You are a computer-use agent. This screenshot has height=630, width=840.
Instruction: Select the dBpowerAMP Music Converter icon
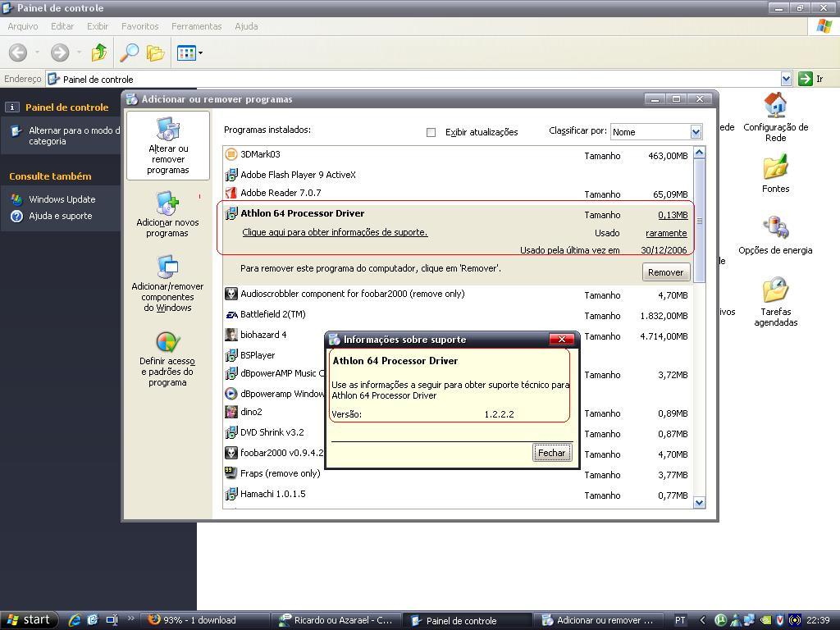[231, 373]
